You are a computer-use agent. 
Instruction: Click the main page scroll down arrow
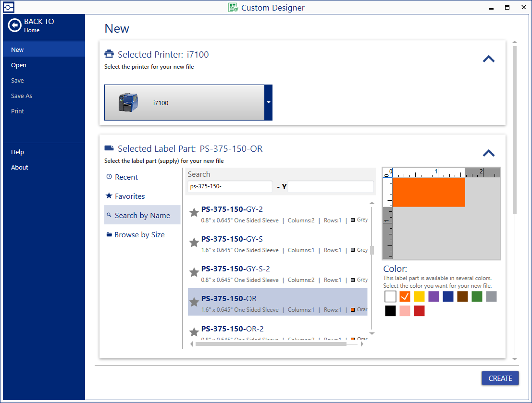click(x=514, y=359)
